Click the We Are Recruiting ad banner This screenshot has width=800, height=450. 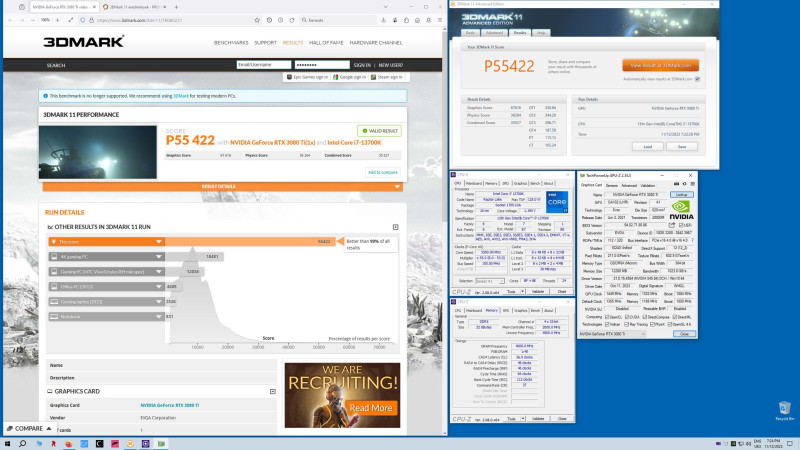tap(342, 395)
